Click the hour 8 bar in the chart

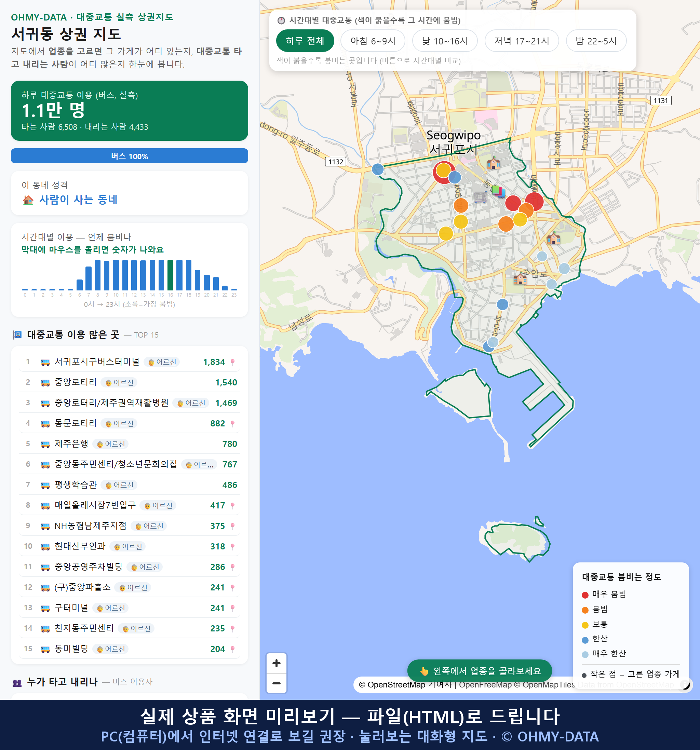[x=98, y=275]
